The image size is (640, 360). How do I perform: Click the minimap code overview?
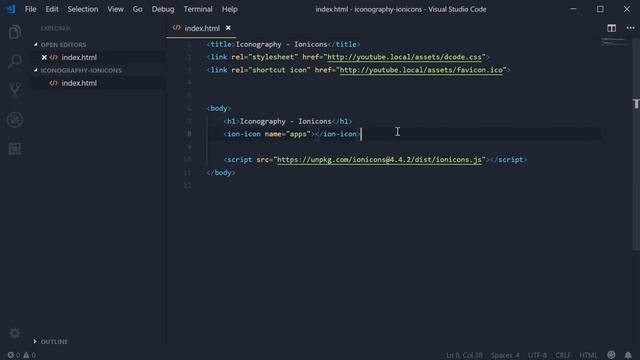click(x=613, y=42)
